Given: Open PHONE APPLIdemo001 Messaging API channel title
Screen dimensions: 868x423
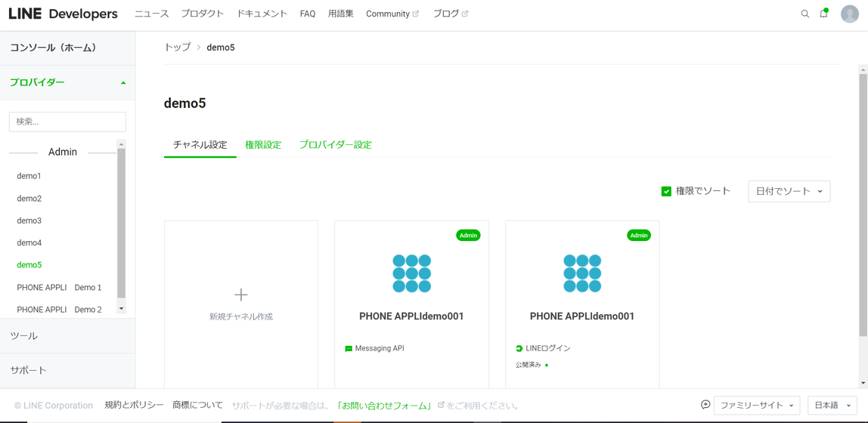Looking at the screenshot, I should 411,316.
